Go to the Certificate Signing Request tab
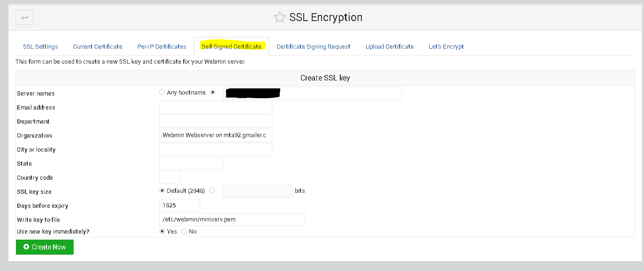This screenshot has height=271, width=644. click(x=313, y=46)
